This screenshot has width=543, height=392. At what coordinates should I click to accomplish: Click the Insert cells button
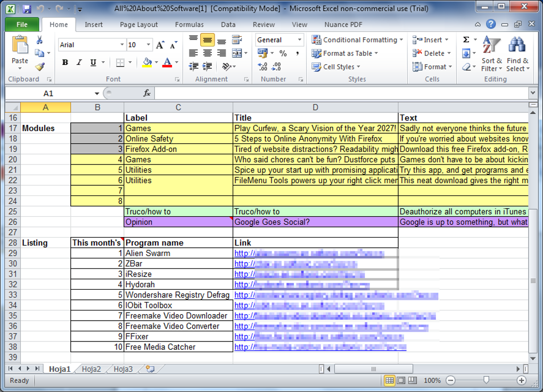[430, 40]
